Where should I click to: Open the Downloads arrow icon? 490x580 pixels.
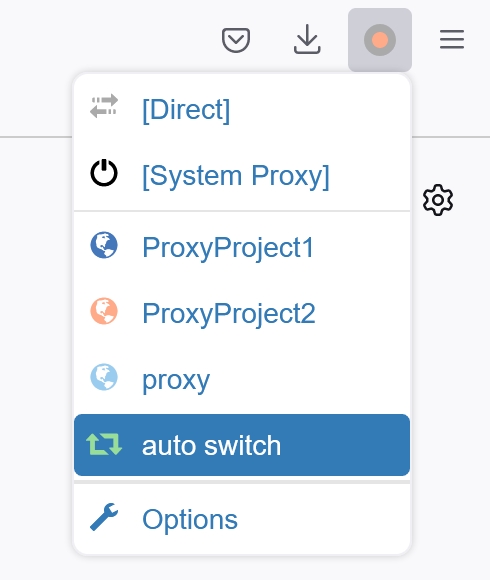pyautogui.click(x=307, y=39)
